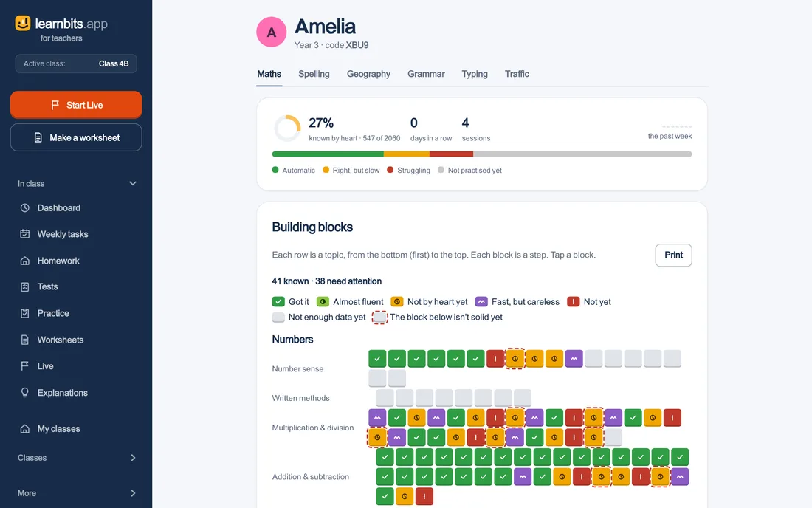Screen dimensions: 812x508
Task: Click the 'Multiplication & division' row label
Action: click(313, 428)
